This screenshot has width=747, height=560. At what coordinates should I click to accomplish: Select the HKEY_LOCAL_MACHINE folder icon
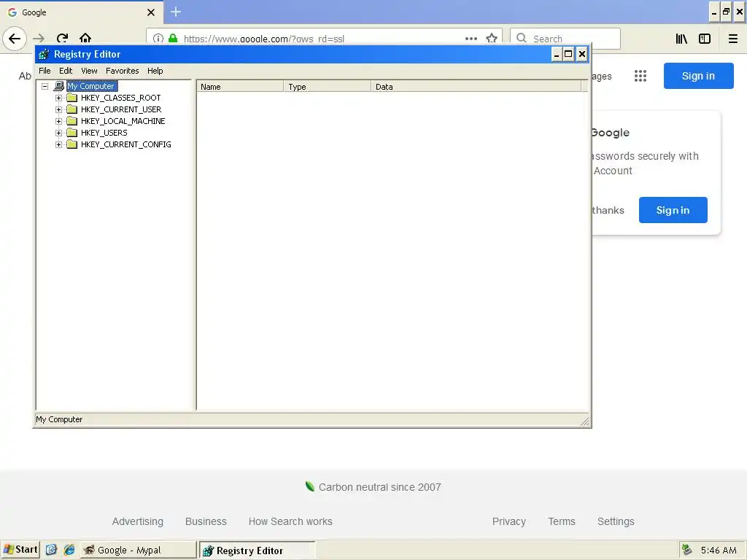tap(72, 121)
